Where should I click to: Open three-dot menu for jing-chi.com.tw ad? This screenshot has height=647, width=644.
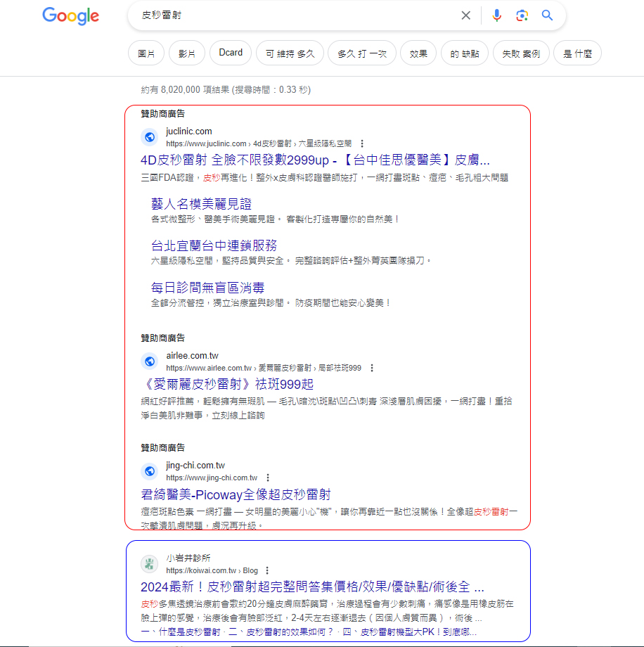point(268,478)
